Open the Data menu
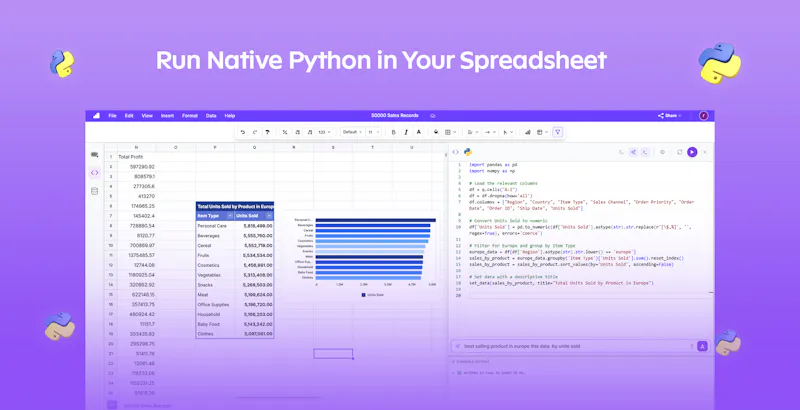 [211, 116]
